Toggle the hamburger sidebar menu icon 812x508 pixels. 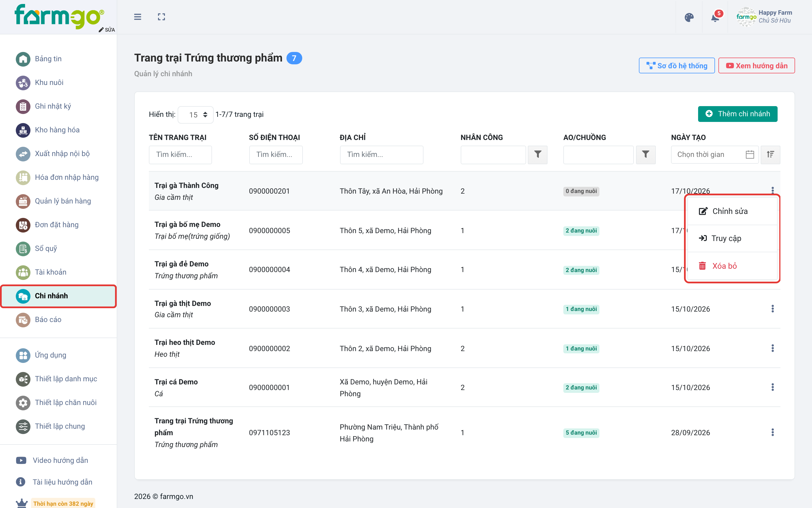138,17
